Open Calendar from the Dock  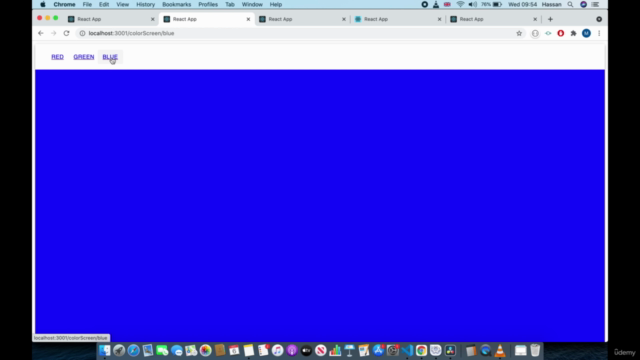(234, 350)
